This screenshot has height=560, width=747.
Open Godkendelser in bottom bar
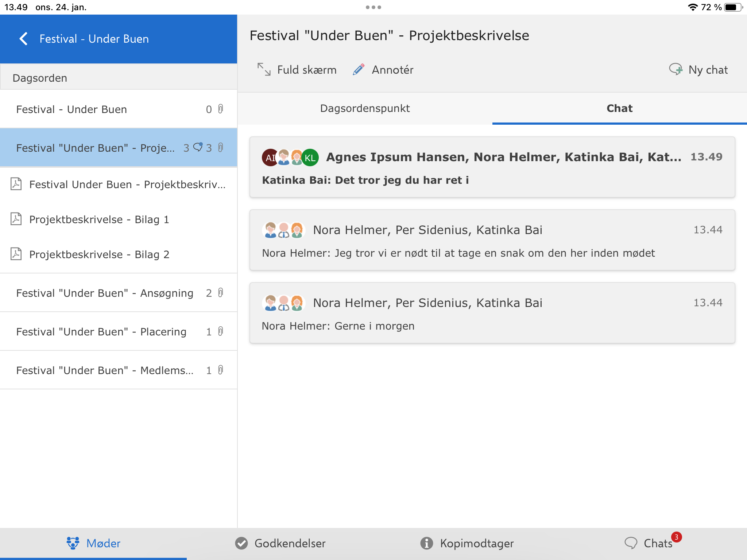click(280, 543)
